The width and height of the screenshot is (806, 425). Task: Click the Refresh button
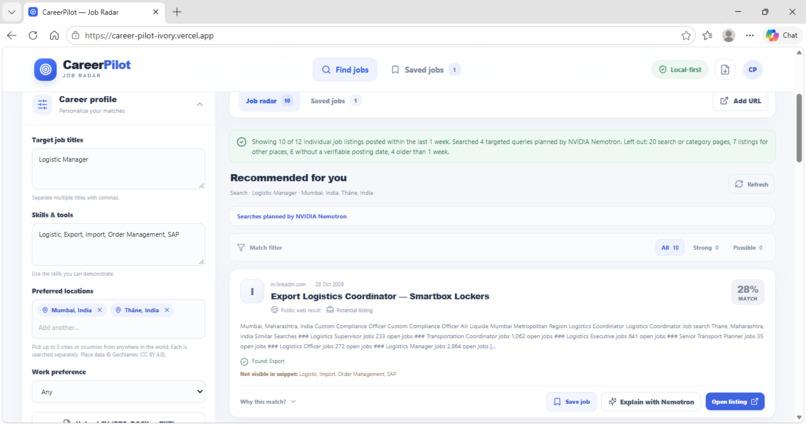751,184
